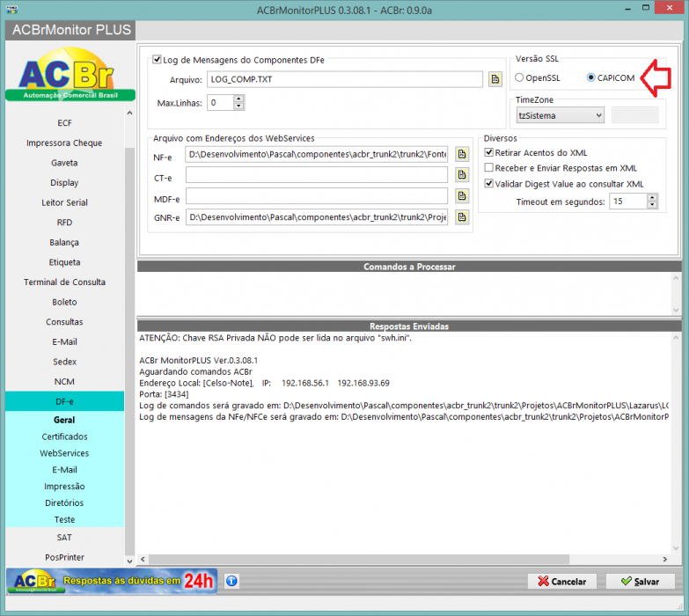Open the SAT section
The width and height of the screenshot is (689, 616).
pyautogui.click(x=64, y=538)
